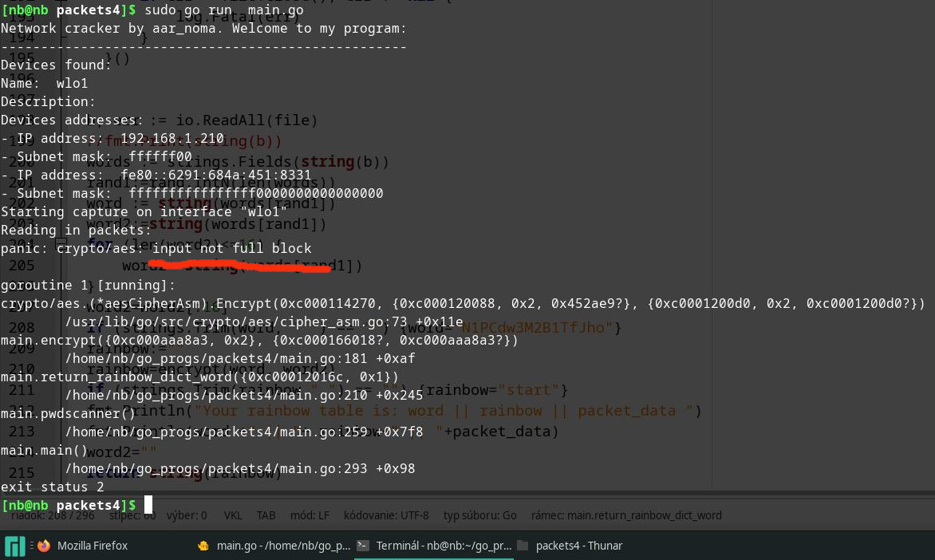Open the rámec main.return_rainbow_dict_word selector
The height and width of the screenshot is (560, 935).
(x=626, y=515)
